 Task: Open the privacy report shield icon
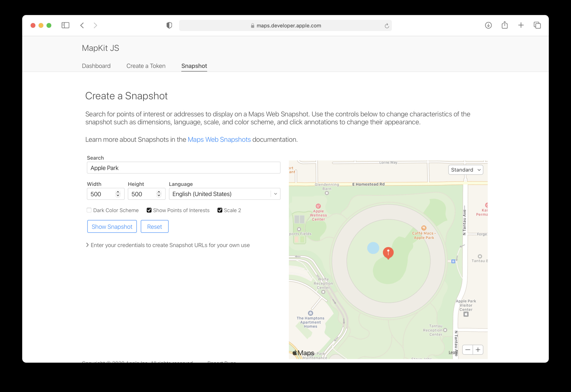click(x=169, y=25)
